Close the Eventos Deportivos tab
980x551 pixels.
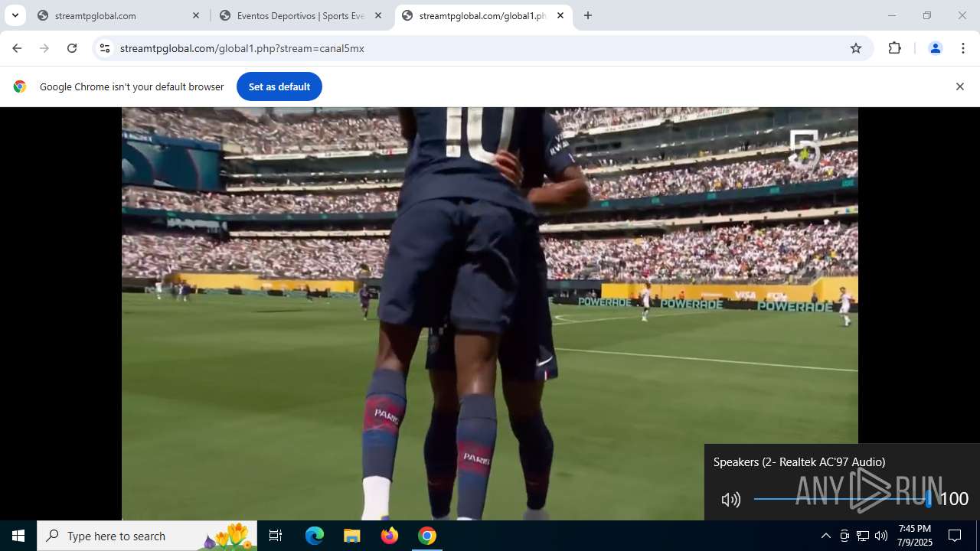pos(378,15)
